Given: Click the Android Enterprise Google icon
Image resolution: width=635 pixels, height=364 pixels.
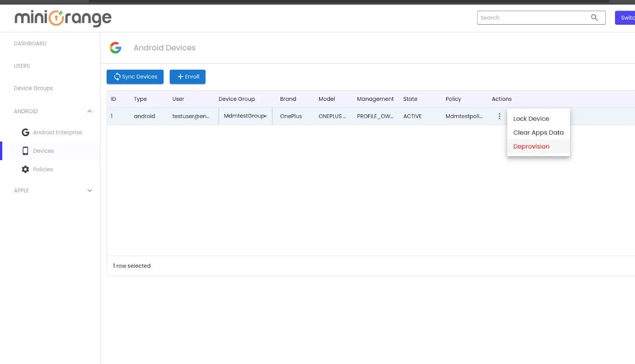Looking at the screenshot, I should (x=25, y=132).
